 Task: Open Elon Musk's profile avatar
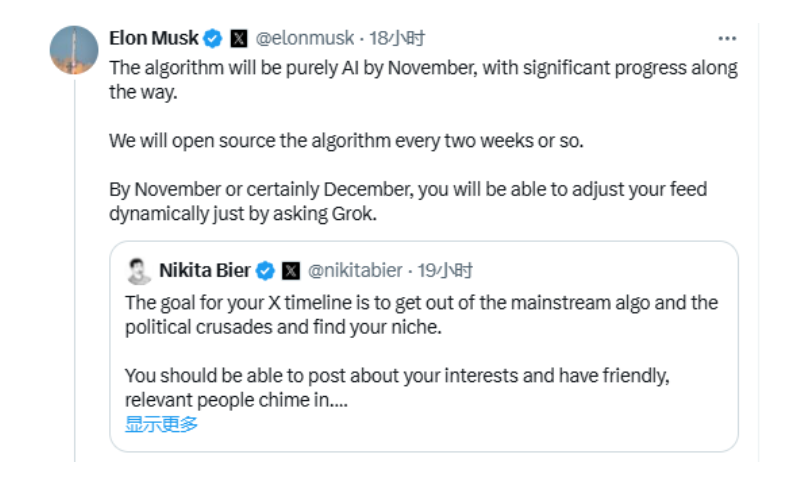pos(74,50)
